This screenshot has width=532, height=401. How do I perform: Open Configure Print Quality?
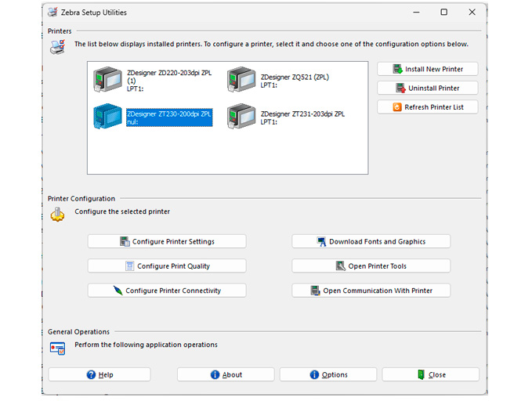167,266
